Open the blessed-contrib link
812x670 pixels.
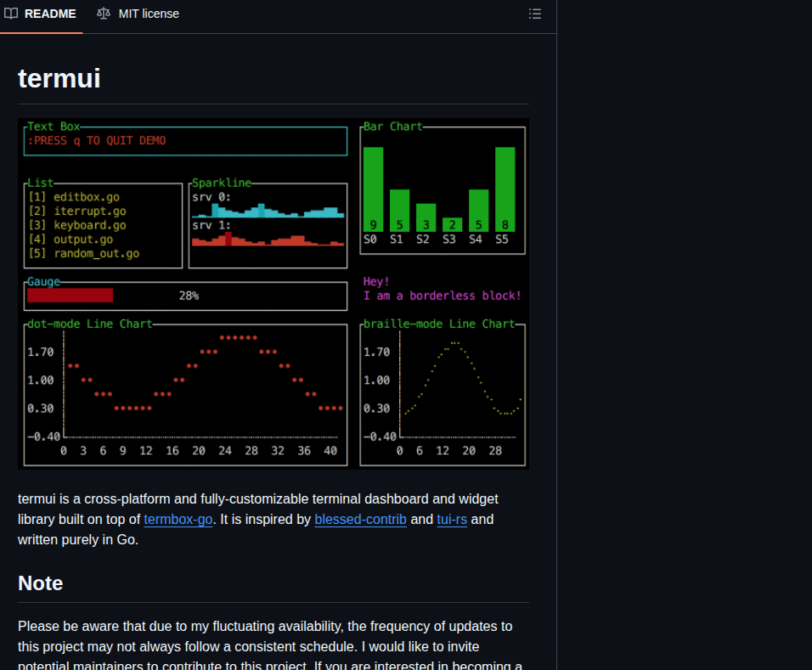click(360, 520)
